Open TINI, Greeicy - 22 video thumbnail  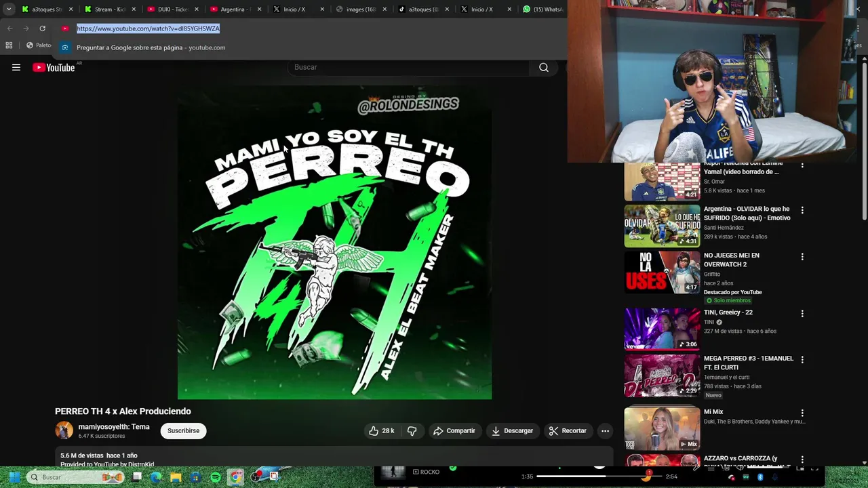[662, 329]
